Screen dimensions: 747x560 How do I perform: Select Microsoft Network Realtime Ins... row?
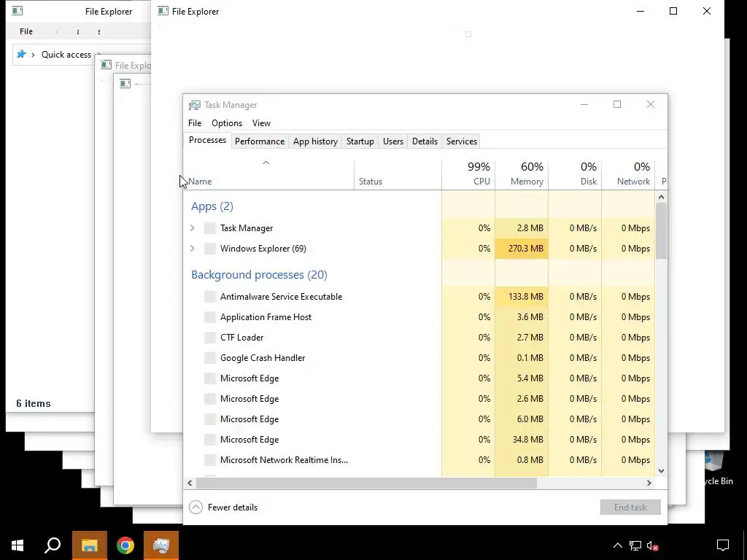tap(419, 460)
